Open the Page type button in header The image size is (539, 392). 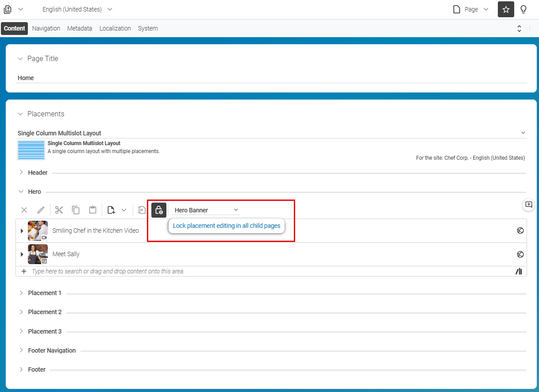(471, 9)
